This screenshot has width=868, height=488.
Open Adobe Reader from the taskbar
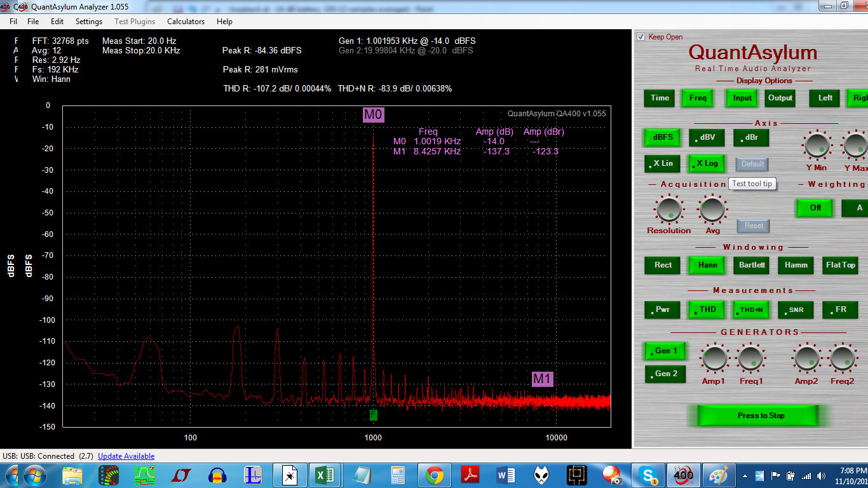point(471,475)
